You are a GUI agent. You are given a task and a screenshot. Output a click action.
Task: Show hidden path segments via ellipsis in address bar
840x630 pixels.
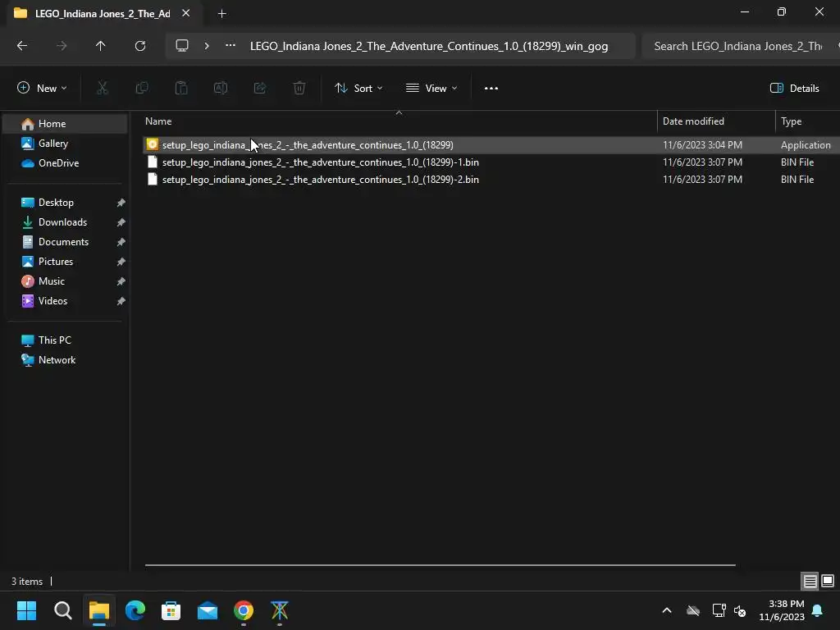[231, 46]
